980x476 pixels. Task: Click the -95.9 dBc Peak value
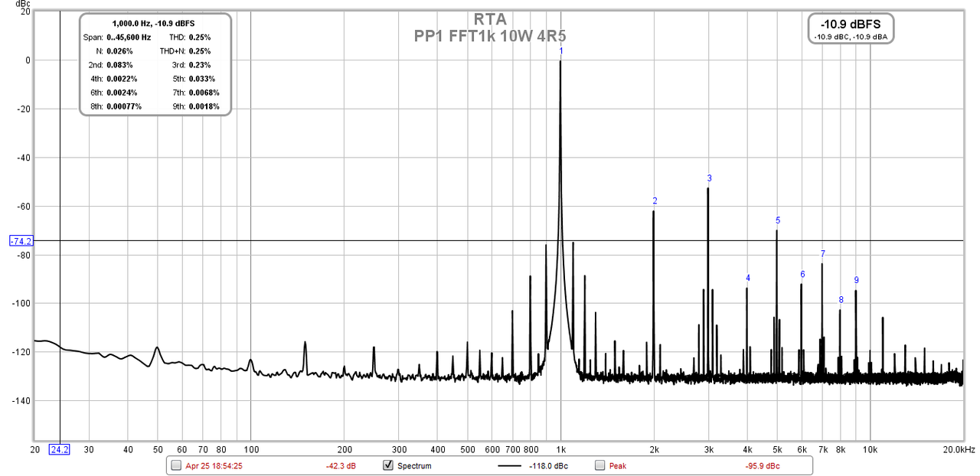click(763, 466)
